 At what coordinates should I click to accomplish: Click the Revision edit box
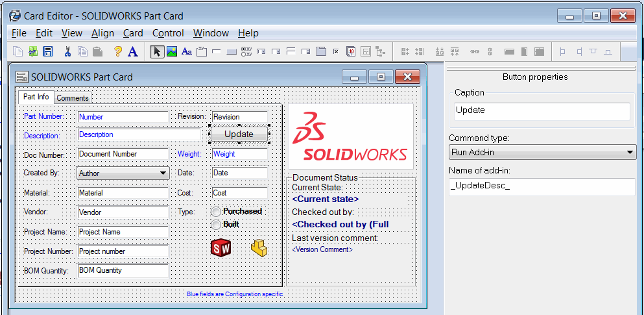(x=240, y=117)
